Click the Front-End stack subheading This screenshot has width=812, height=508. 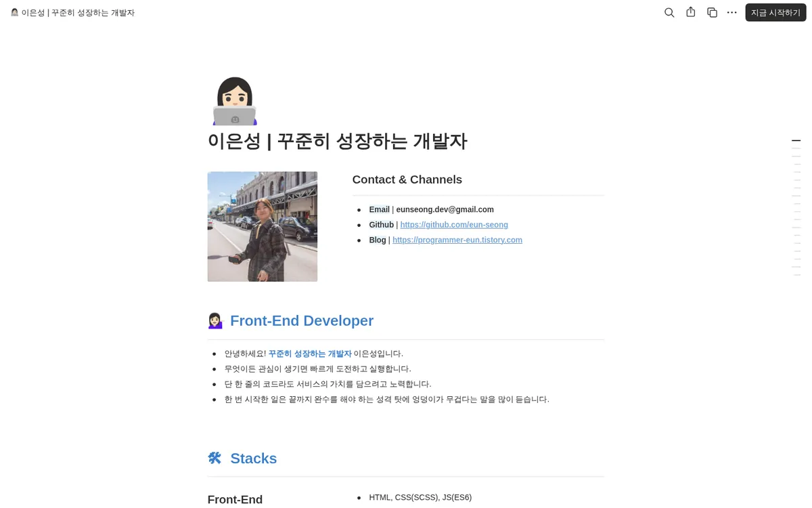click(235, 499)
